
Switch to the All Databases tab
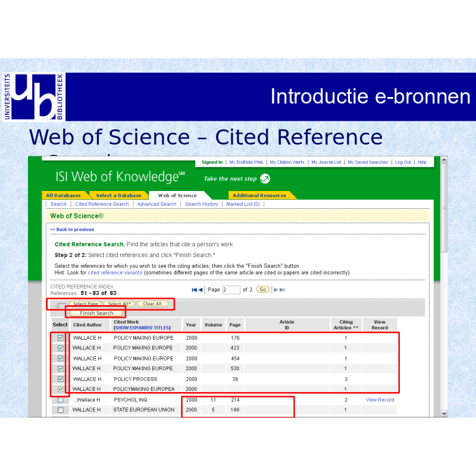pos(63,195)
